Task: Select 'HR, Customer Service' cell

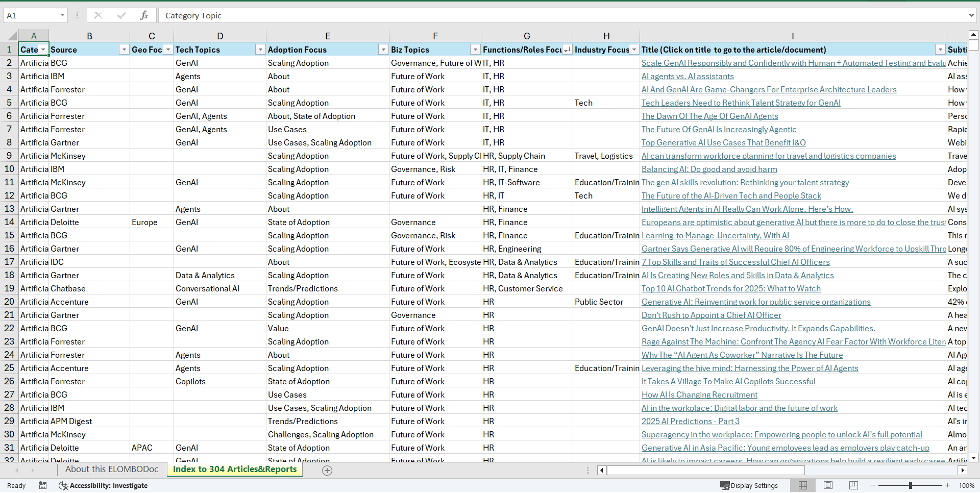Action: tap(527, 289)
